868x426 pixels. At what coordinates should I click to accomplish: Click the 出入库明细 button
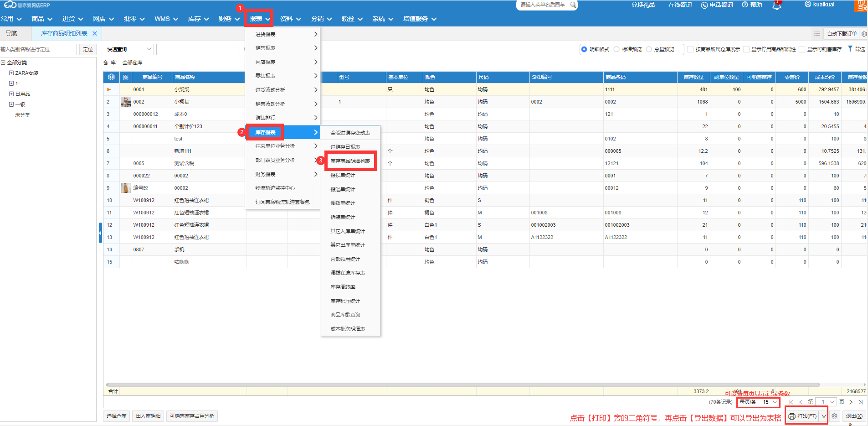pyautogui.click(x=148, y=416)
